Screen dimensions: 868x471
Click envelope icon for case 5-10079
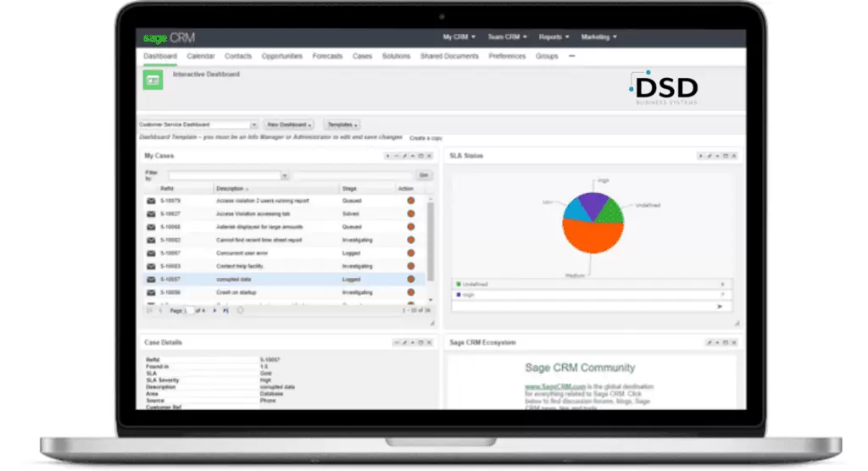[151, 201]
